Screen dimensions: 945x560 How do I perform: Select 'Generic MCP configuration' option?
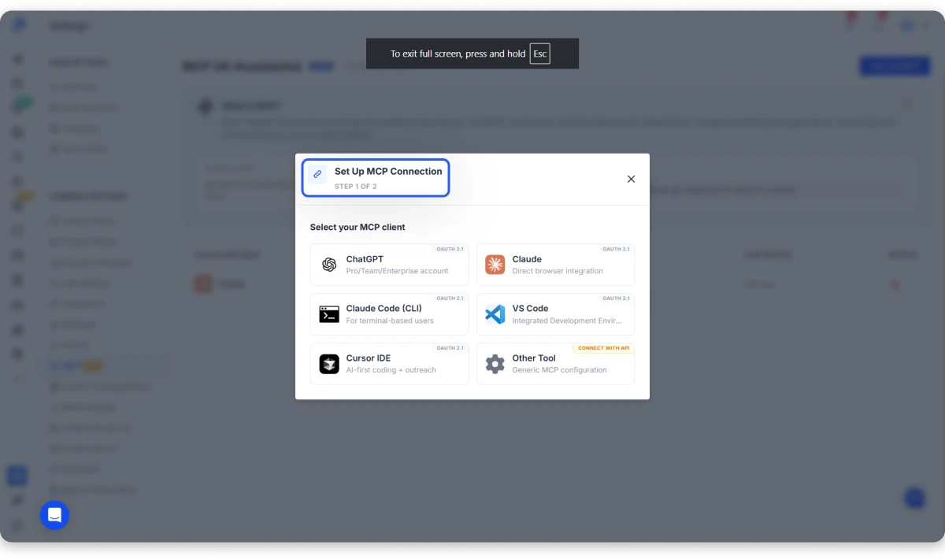click(x=555, y=364)
